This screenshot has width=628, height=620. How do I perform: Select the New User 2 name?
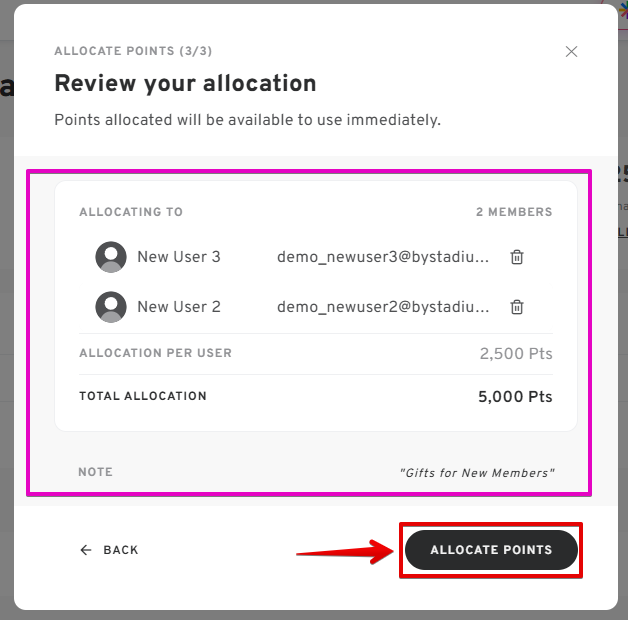pyautogui.click(x=179, y=307)
